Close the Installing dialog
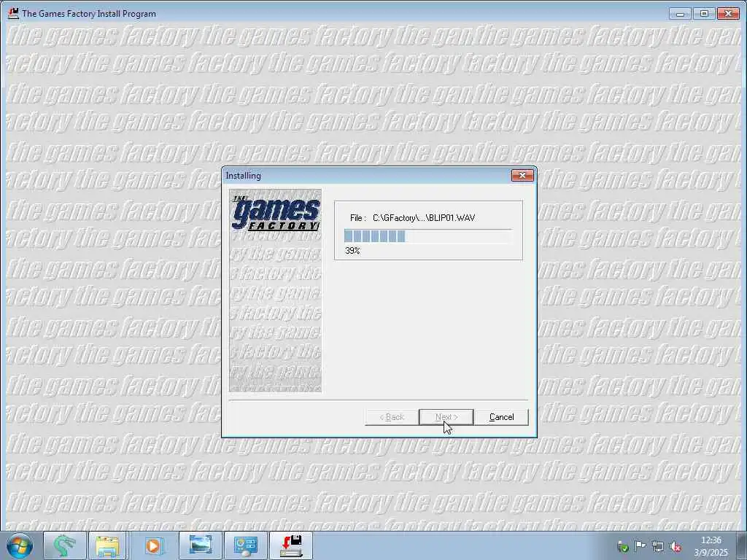 (522, 176)
